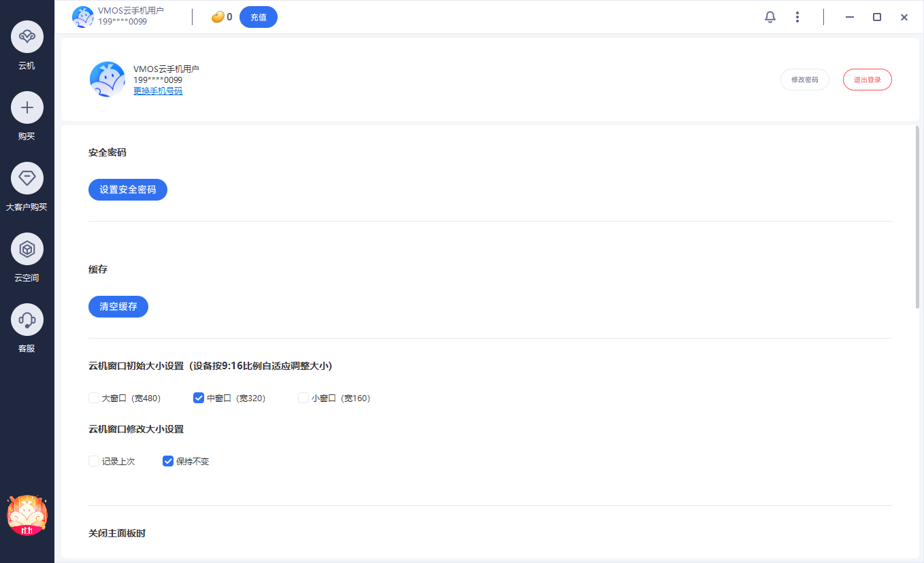Check the 大窗口 (宽480) option
Viewport: 924px width, 563px height.
click(94, 398)
